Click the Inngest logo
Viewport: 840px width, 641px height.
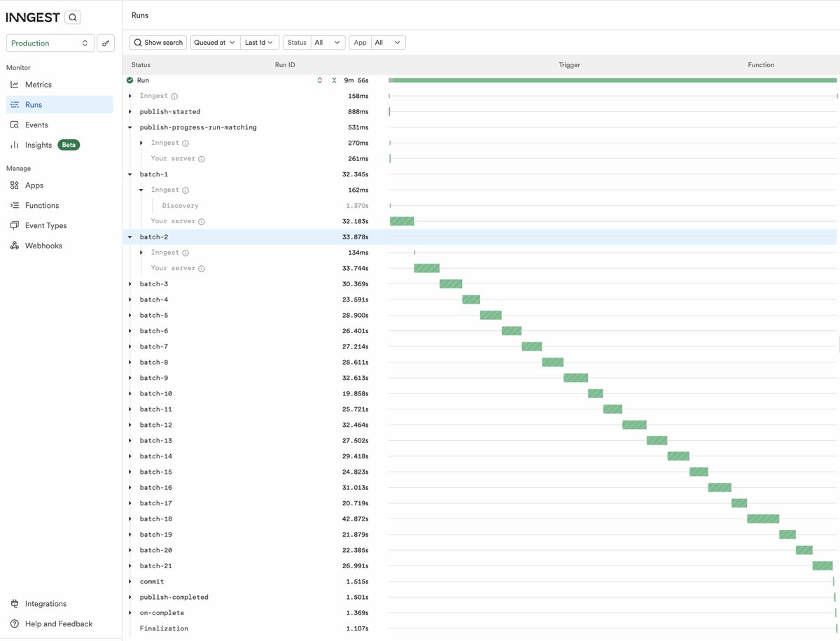pyautogui.click(x=33, y=17)
